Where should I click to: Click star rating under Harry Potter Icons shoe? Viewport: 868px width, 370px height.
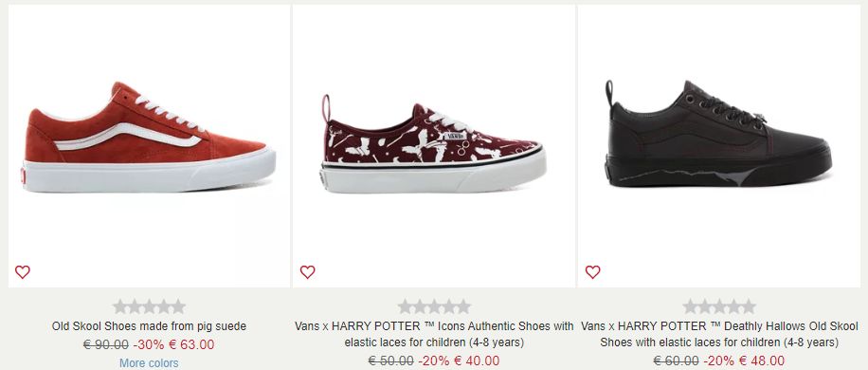point(434,306)
